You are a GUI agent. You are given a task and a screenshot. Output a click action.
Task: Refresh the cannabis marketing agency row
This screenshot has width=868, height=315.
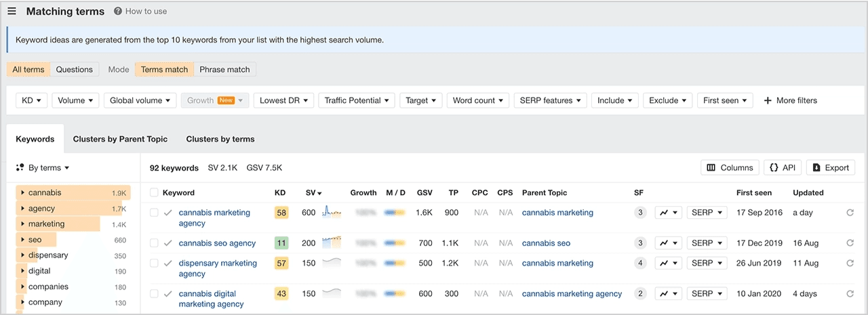pos(850,213)
